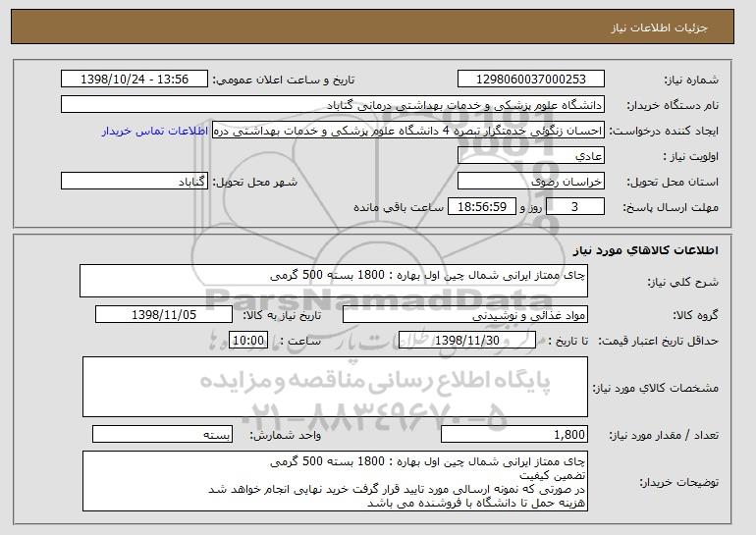
Task: Click the label واحد شمارش
Action: (x=285, y=435)
